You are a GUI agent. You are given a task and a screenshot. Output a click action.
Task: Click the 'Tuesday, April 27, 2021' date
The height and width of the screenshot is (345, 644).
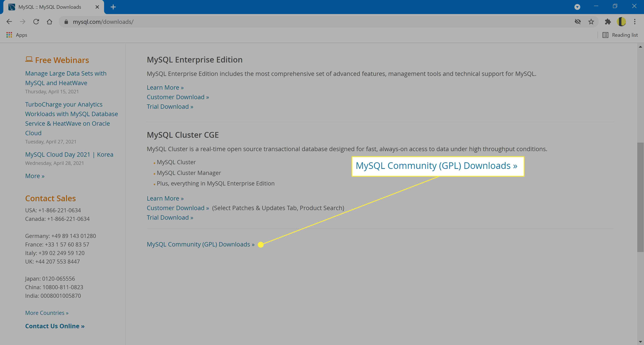click(x=51, y=142)
